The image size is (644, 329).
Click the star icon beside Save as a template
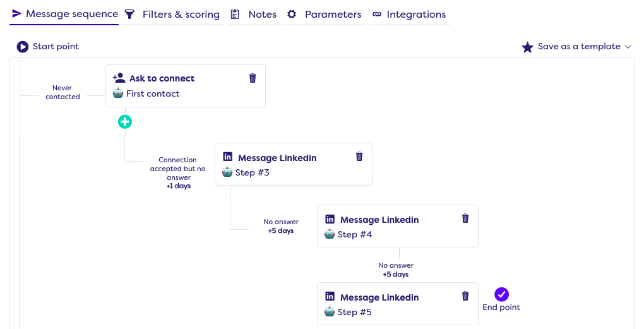coord(527,47)
